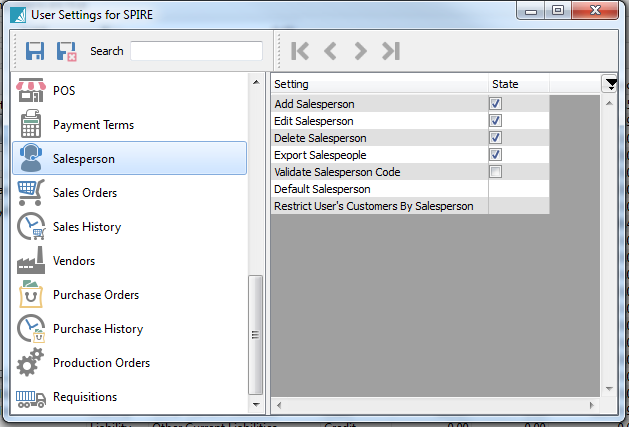The width and height of the screenshot is (629, 427).
Task: Click the Sales Orders shopping cart icon
Action: (x=32, y=193)
